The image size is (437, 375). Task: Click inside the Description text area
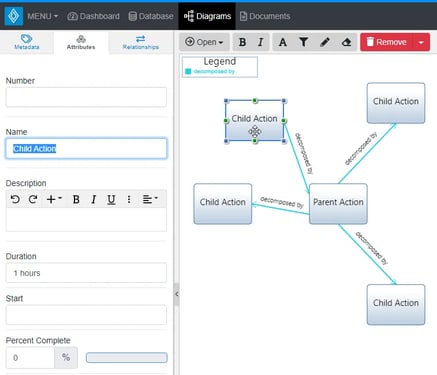pos(86,219)
